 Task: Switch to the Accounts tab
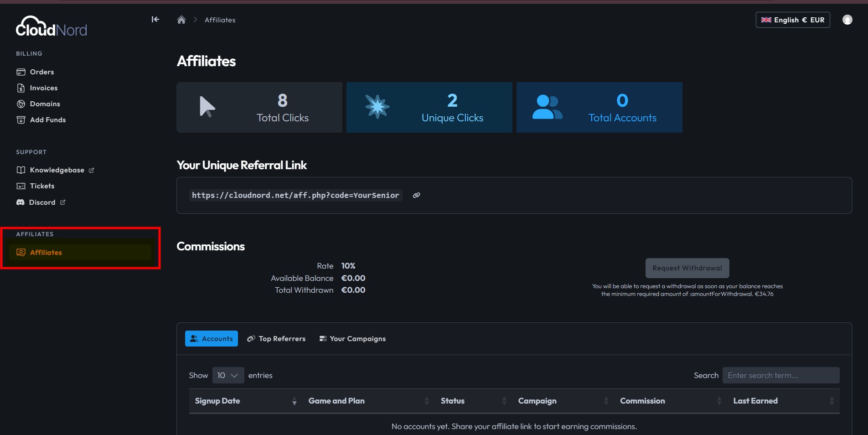click(x=212, y=339)
